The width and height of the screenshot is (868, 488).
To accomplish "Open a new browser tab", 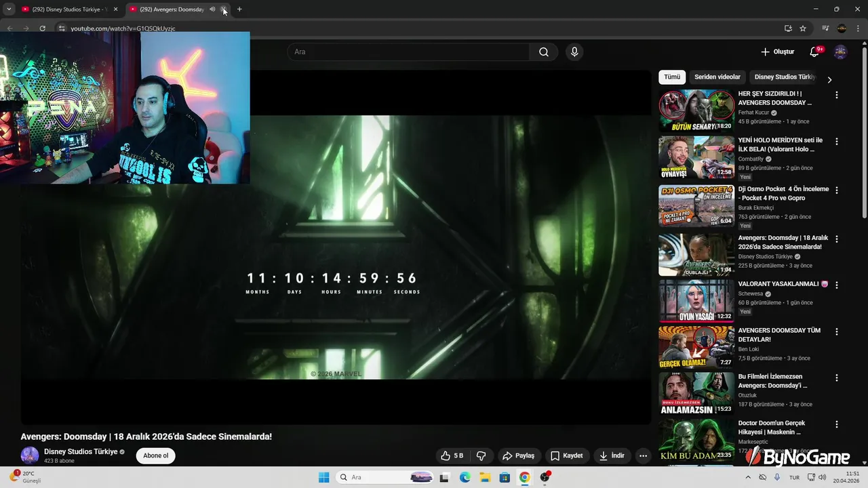I will click(x=239, y=9).
